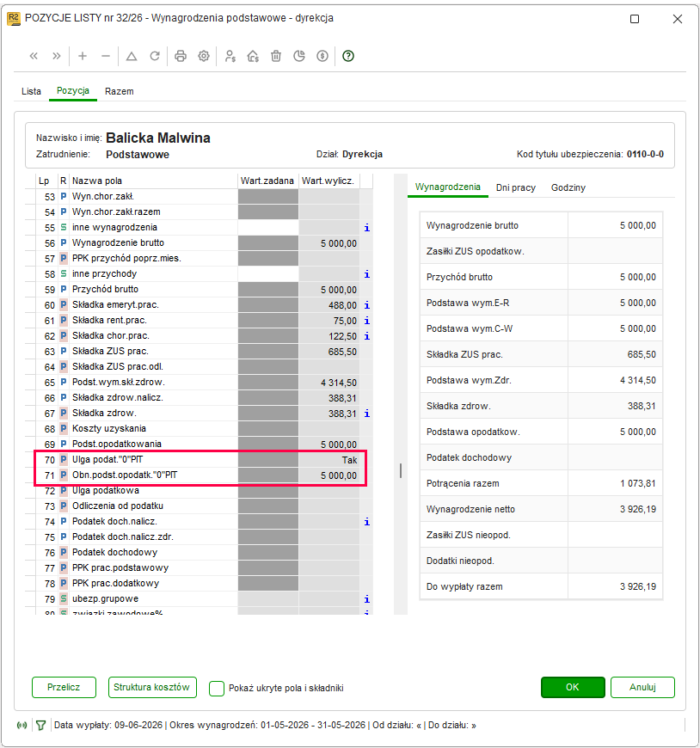Print the payroll position
Screen dimensions: 700x748
coord(181,56)
